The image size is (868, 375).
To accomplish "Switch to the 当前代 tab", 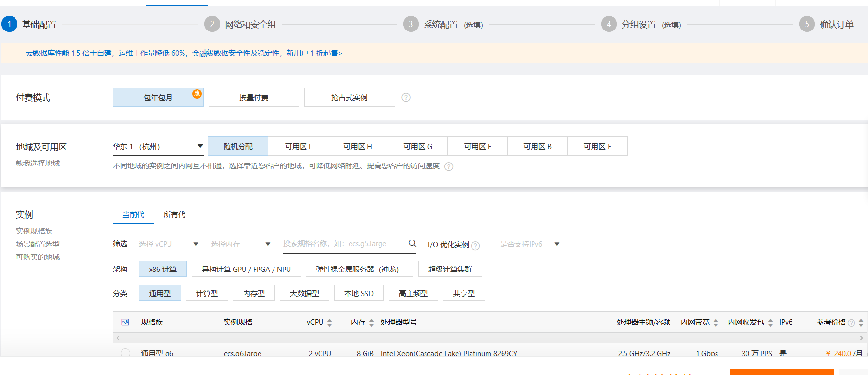I will (x=133, y=215).
